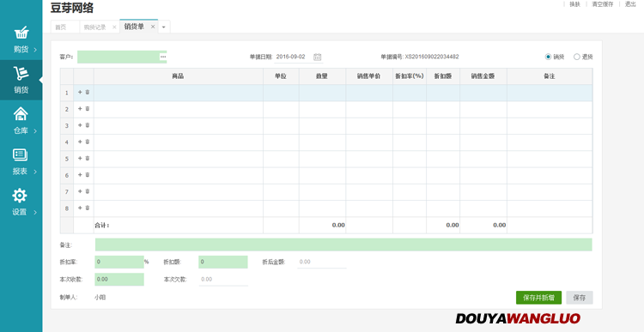The height and width of the screenshot is (332, 644).
Task: Open the tab list dropdown arrow
Action: [x=163, y=27]
